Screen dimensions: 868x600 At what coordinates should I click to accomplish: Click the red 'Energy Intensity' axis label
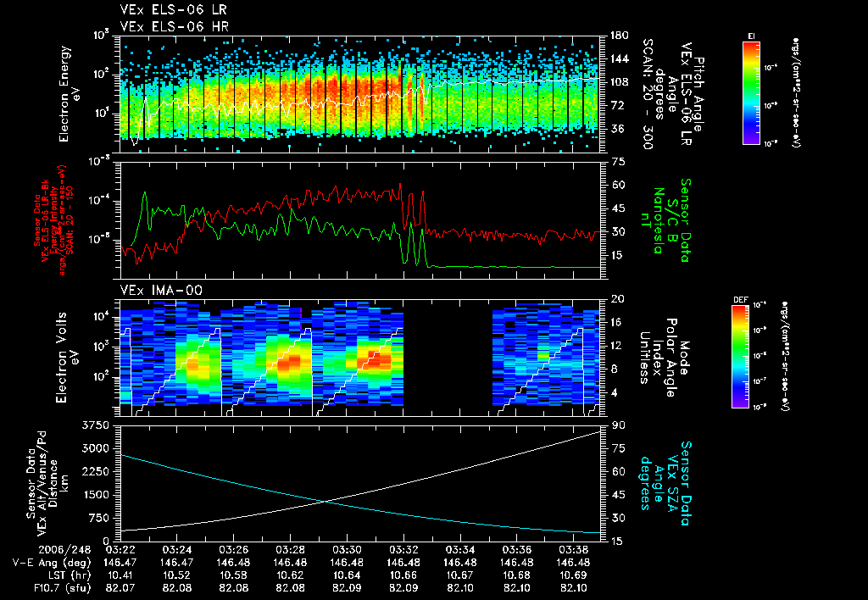[54, 220]
